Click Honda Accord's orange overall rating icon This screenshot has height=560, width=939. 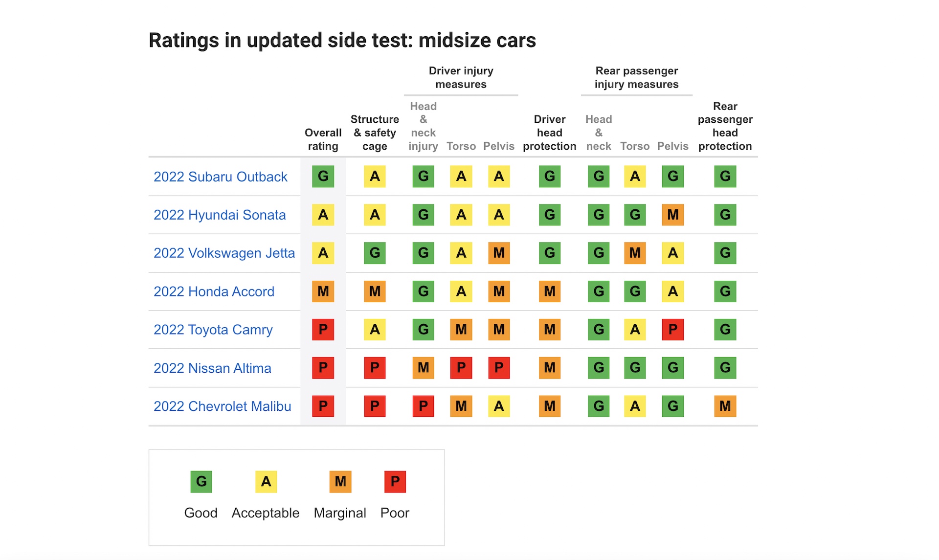[x=323, y=291]
